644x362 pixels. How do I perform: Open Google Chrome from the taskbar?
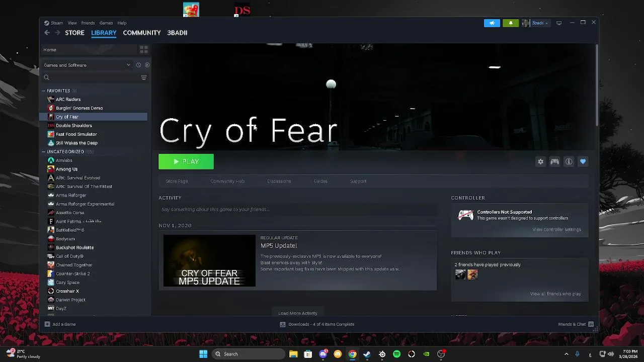(x=352, y=354)
